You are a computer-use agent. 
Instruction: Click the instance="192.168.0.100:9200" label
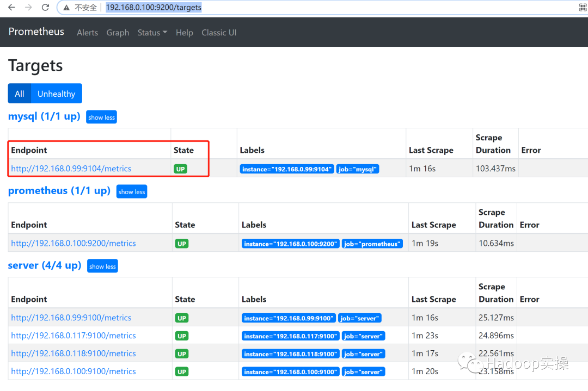[x=291, y=244]
